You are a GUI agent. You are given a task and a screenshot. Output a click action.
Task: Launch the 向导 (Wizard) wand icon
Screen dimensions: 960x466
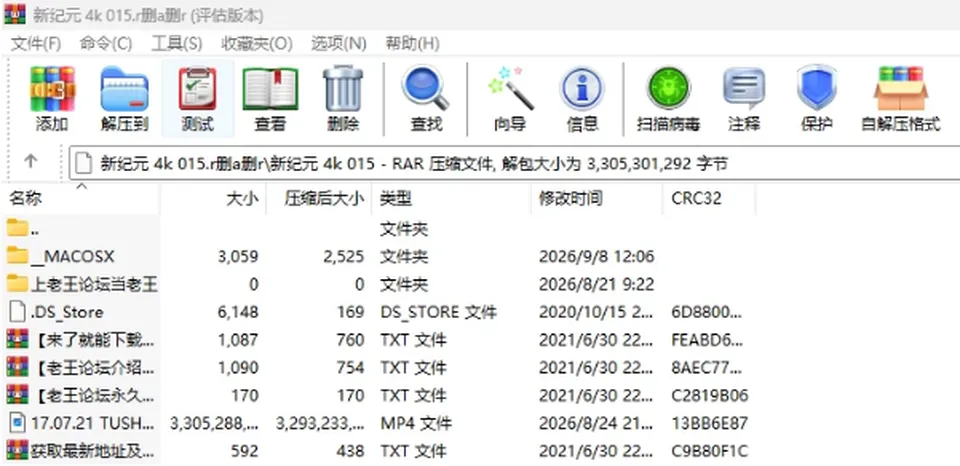click(x=510, y=99)
